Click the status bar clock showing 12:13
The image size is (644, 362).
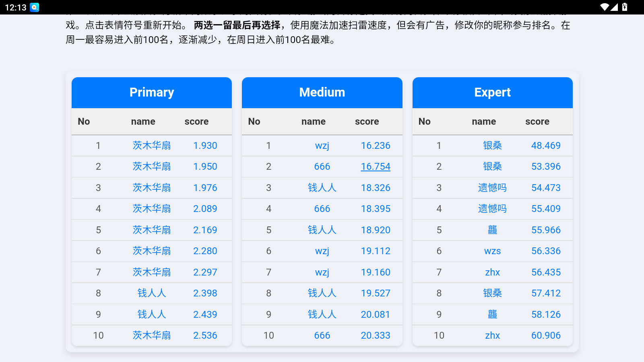pyautogui.click(x=16, y=7)
